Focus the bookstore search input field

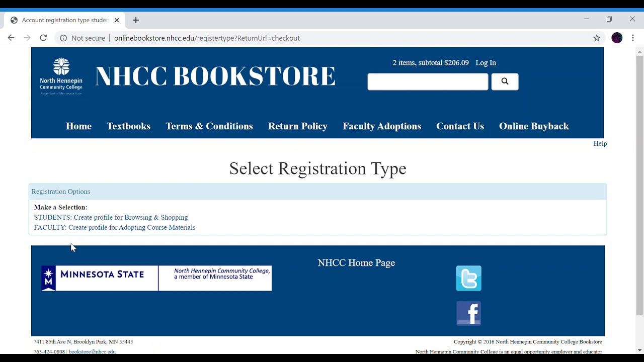coord(428,81)
